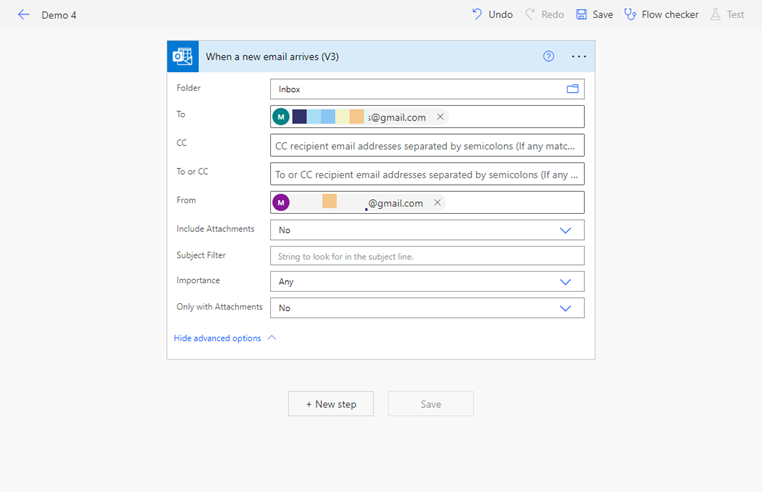Click the Save disk icon in toolbar

[581, 14]
